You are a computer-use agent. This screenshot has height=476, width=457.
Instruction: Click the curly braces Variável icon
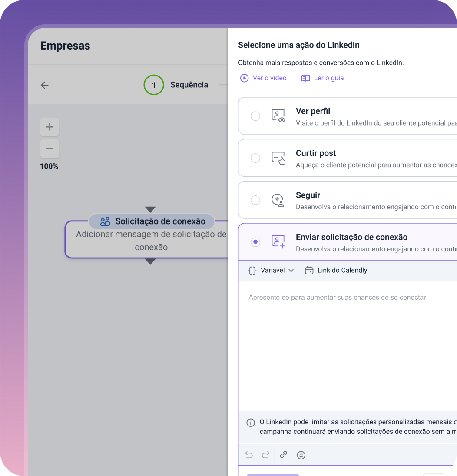[x=252, y=271]
